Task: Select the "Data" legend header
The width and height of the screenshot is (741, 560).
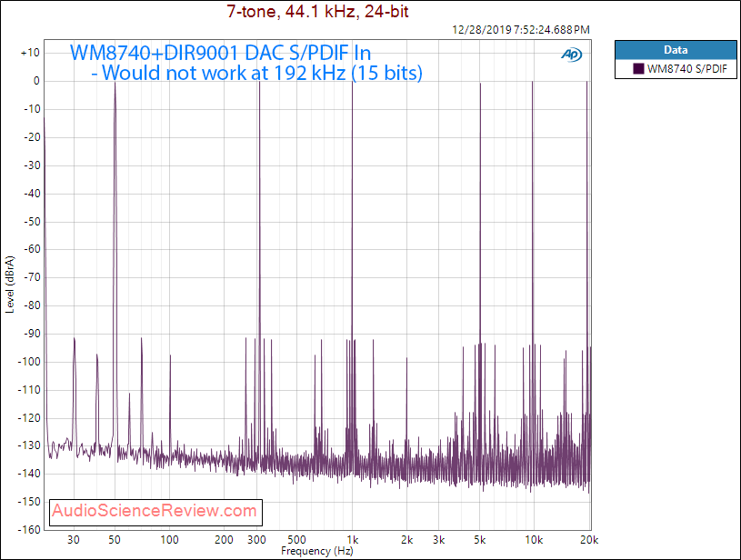Action: (x=676, y=50)
